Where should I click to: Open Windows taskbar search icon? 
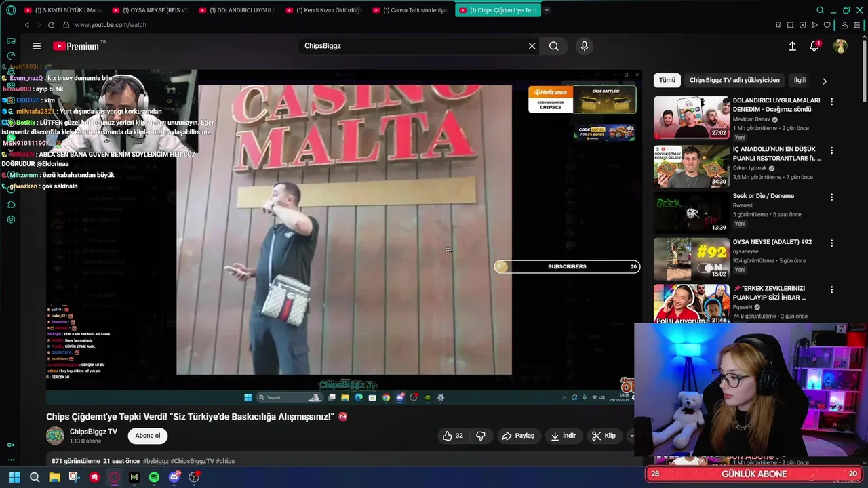35,477
